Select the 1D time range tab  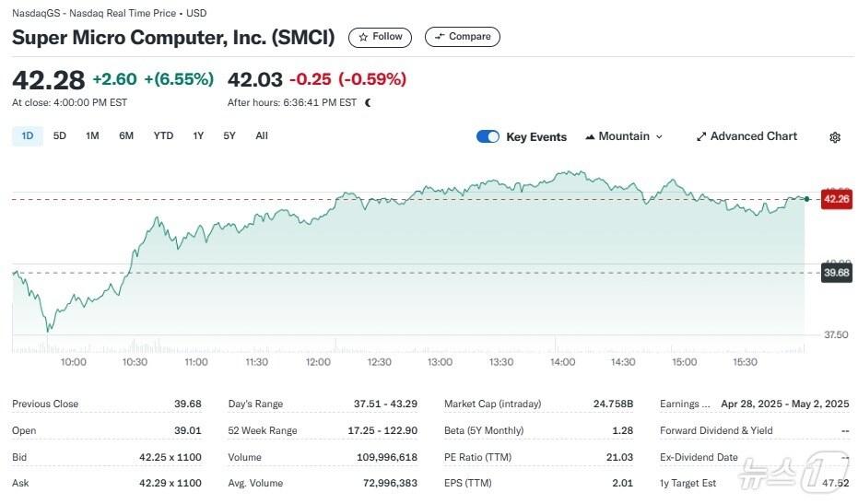coord(28,136)
